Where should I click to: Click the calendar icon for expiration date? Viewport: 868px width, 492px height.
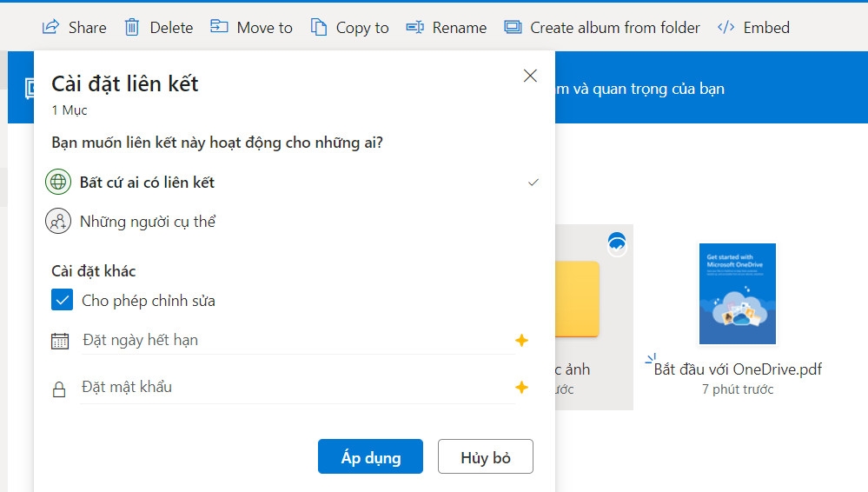coord(60,341)
